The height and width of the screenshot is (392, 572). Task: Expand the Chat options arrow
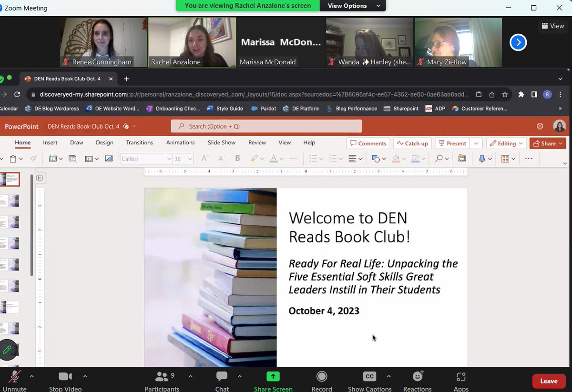[239, 376]
